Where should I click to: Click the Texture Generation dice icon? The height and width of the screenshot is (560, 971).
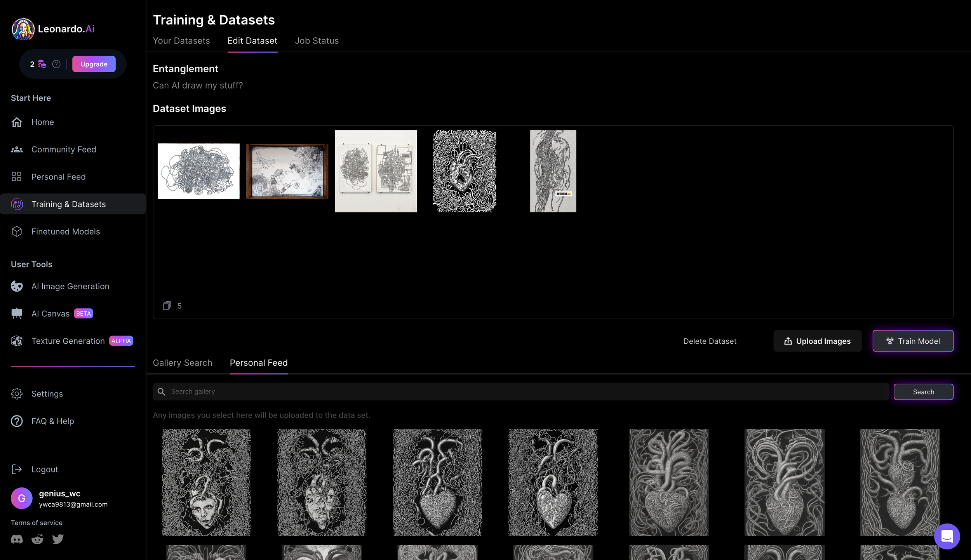point(17,341)
